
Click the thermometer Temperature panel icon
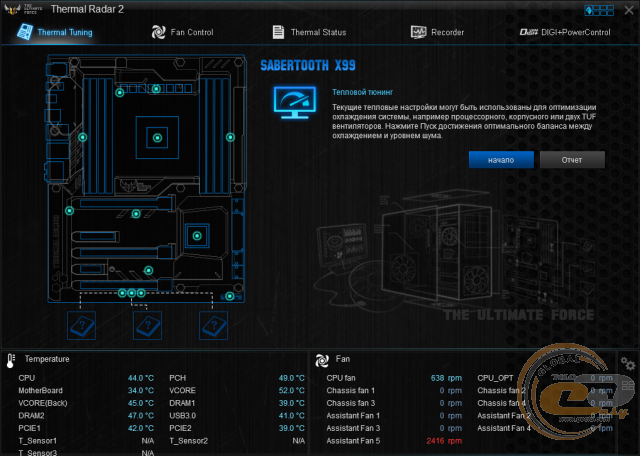point(11,360)
